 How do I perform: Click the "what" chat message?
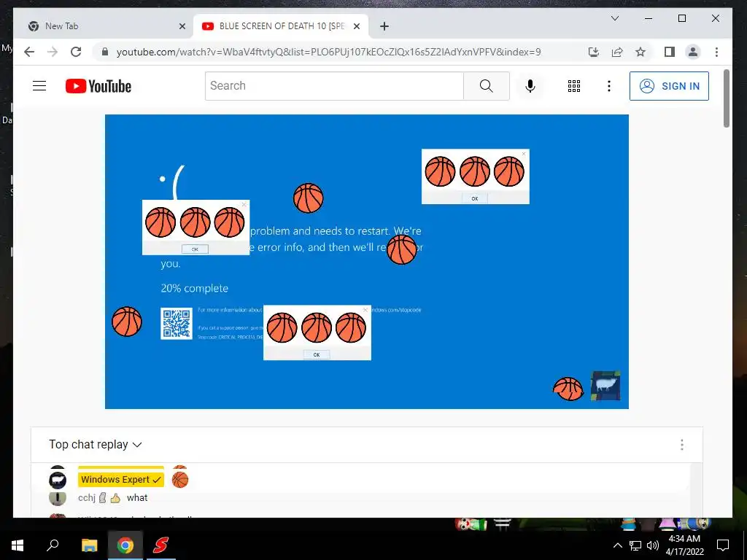tap(137, 497)
